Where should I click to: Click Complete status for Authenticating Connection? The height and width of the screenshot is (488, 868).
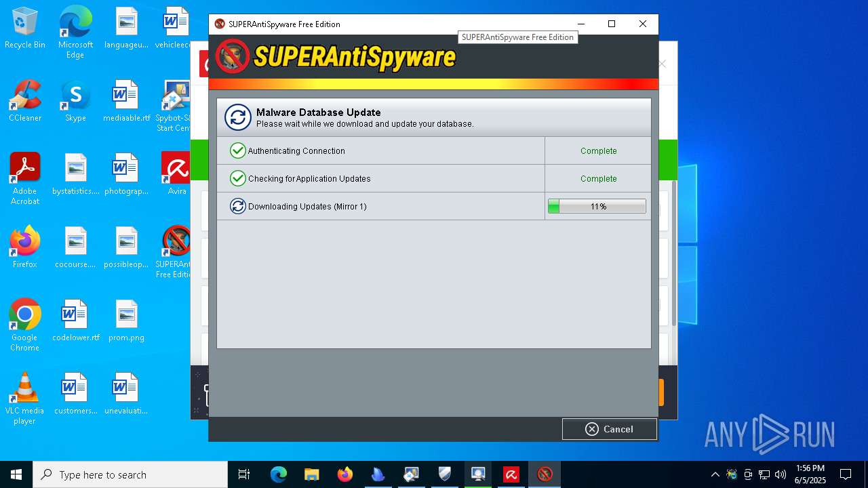click(x=598, y=150)
